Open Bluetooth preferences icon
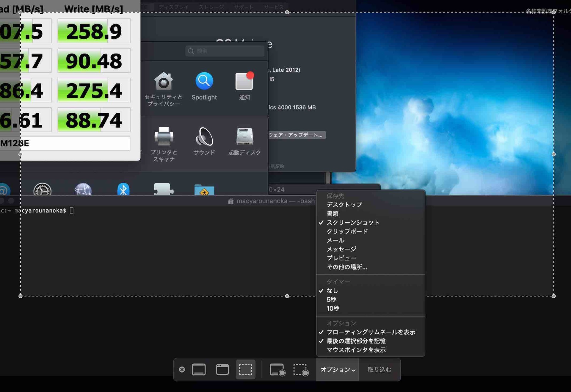Screen dimensions: 571x392 (123, 189)
